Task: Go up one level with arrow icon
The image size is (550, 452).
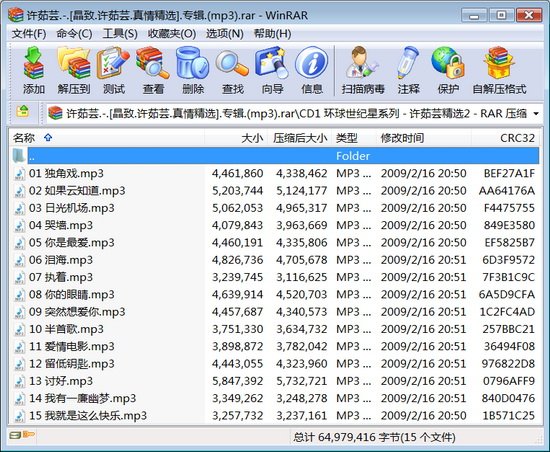Action: click(23, 112)
